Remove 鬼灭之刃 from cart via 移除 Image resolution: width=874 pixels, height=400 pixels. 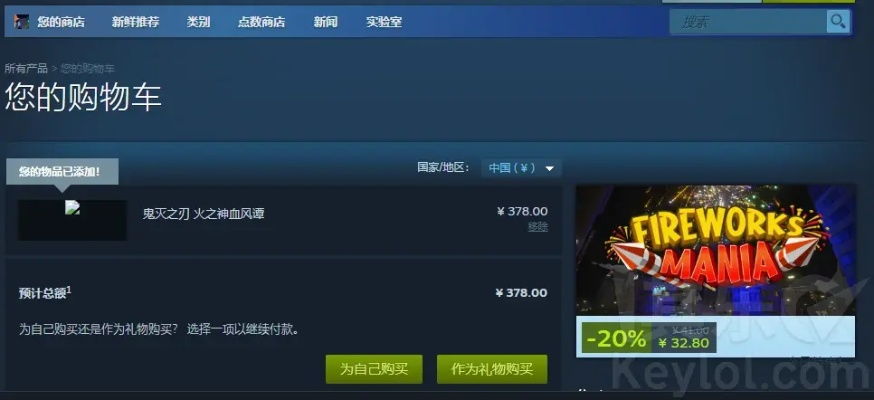tap(538, 227)
